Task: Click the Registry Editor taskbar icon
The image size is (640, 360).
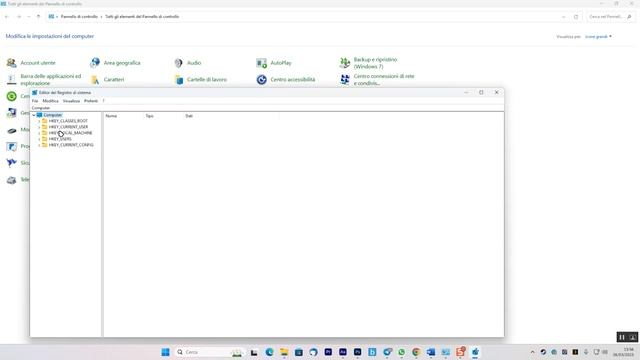Action: click(475, 352)
